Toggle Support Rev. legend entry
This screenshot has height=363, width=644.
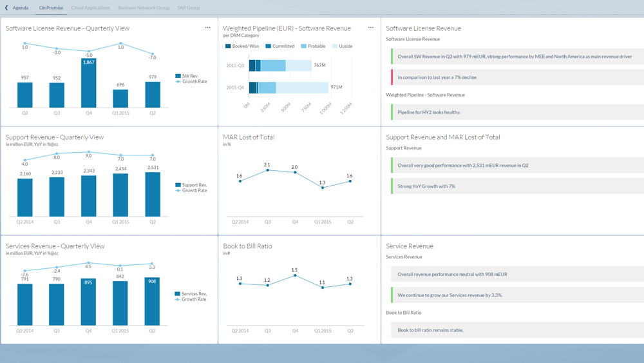[191, 185]
